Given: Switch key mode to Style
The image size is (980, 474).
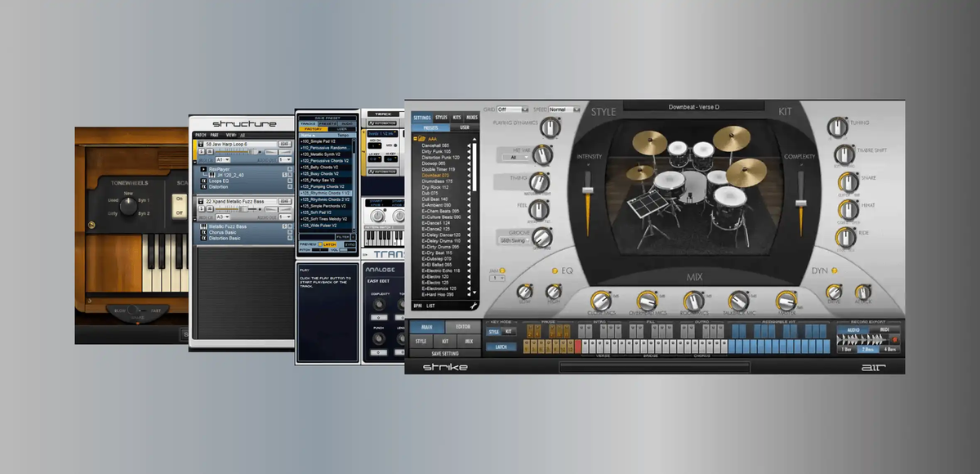Looking at the screenshot, I should pyautogui.click(x=493, y=332).
